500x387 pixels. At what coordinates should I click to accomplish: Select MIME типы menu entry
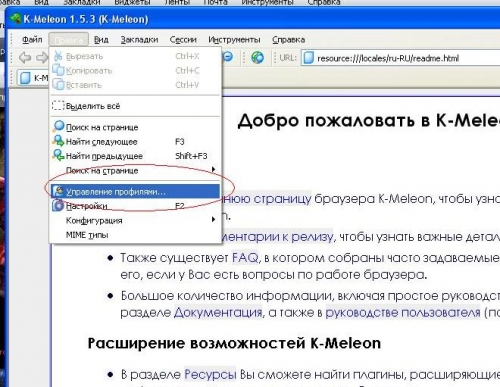(135, 235)
